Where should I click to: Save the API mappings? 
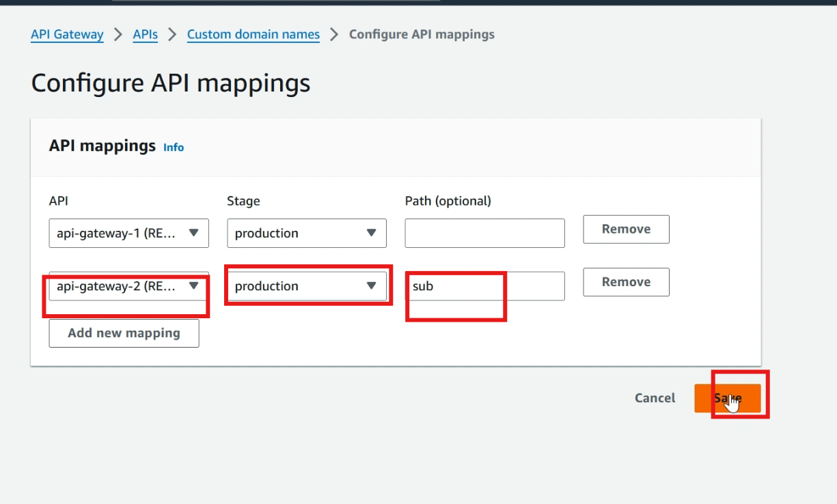click(x=728, y=398)
